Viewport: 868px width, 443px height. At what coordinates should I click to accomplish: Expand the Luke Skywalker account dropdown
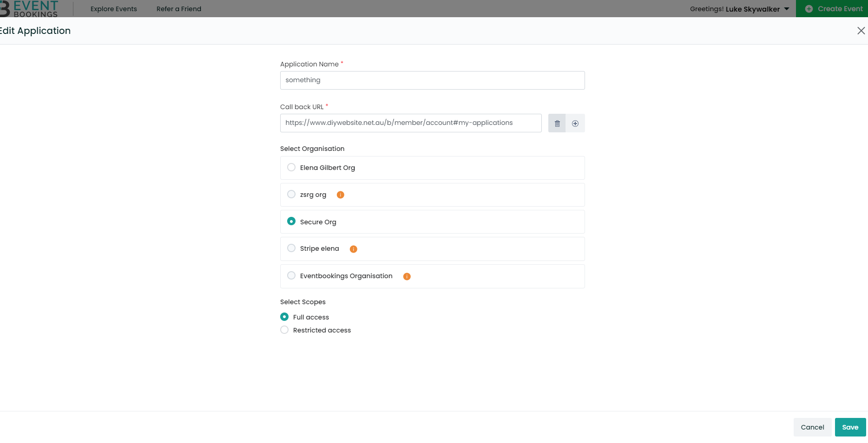pyautogui.click(x=786, y=9)
